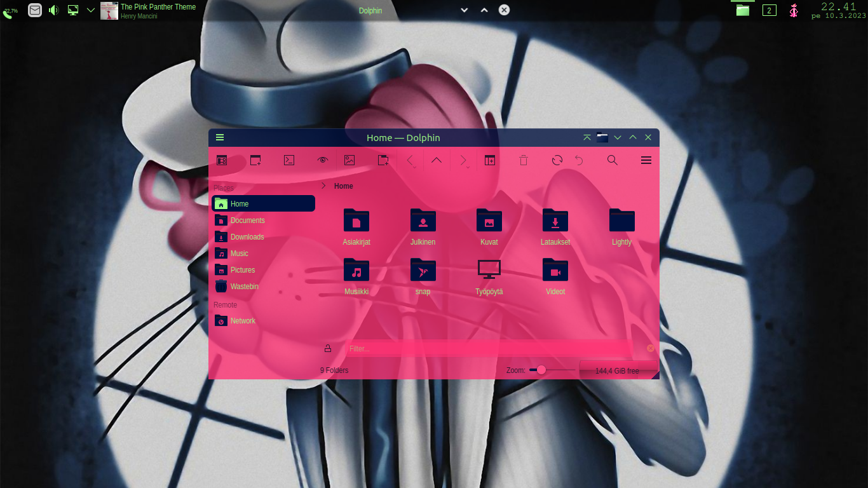The image size is (868, 488).
Task: Toggle the filter bar lock icon
Action: pyautogui.click(x=328, y=348)
